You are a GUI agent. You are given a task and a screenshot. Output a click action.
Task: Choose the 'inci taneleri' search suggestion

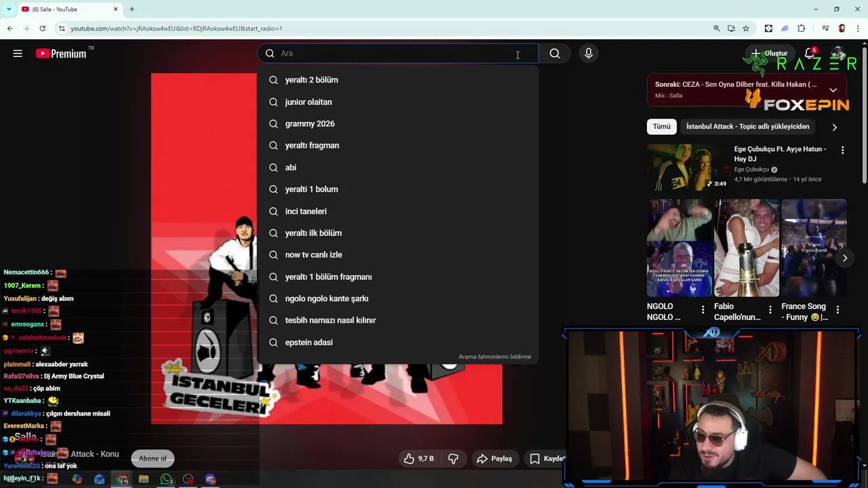(x=397, y=211)
